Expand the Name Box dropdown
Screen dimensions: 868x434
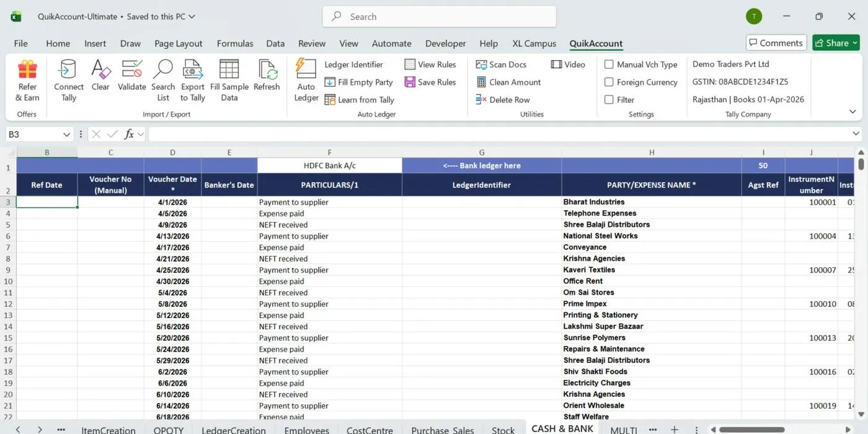tap(66, 134)
